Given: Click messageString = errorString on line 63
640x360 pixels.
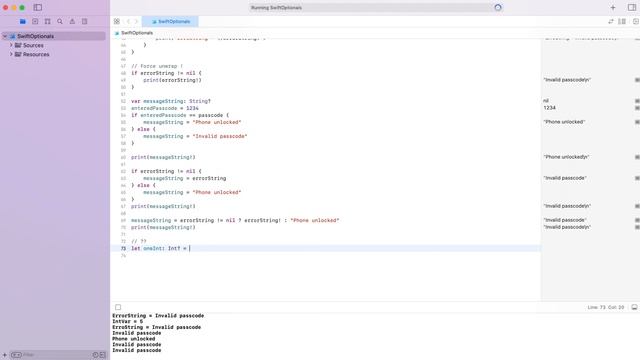Looking at the screenshot, I should pyautogui.click(x=184, y=178).
